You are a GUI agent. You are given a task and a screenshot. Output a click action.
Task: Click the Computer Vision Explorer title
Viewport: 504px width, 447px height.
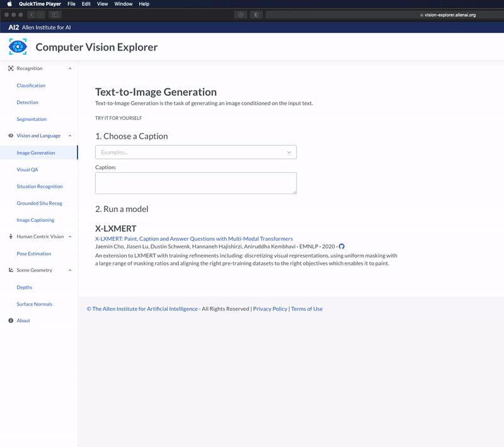[96, 47]
